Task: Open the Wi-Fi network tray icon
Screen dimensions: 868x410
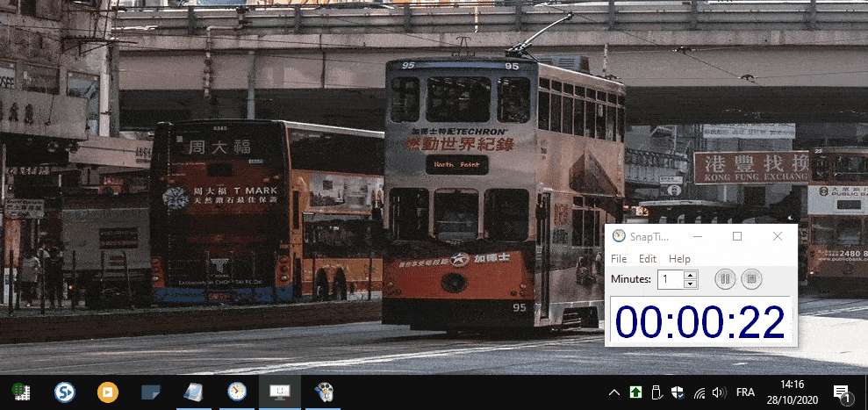Action: coord(699,393)
